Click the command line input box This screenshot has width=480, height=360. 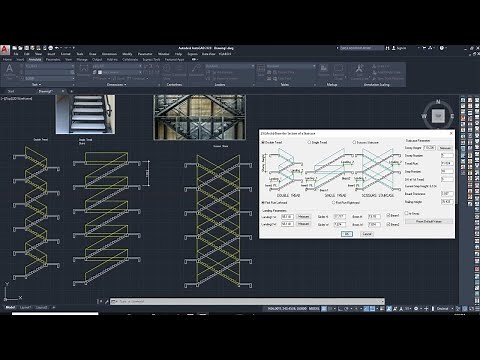[247, 301]
